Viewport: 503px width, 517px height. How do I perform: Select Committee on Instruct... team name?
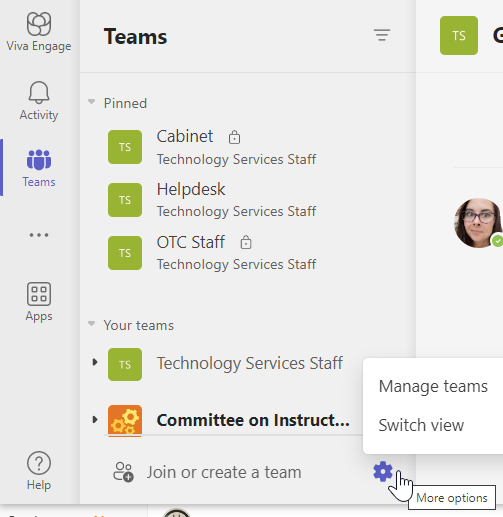point(253,420)
